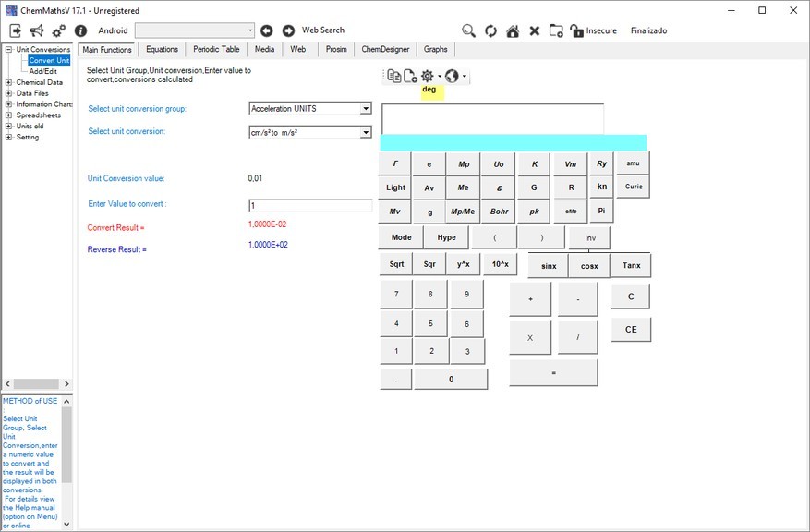Click the Tanx button
810x532 pixels.
631,265
